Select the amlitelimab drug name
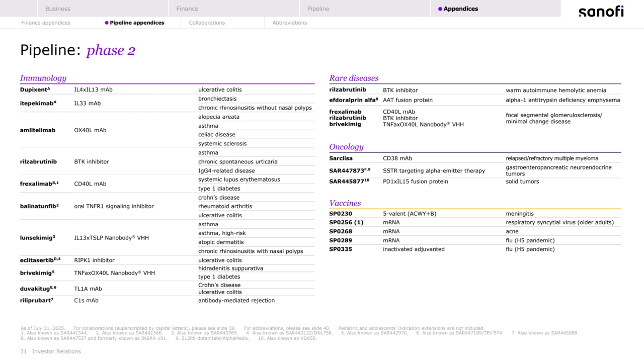The height and width of the screenshot is (362, 644). coord(38,130)
